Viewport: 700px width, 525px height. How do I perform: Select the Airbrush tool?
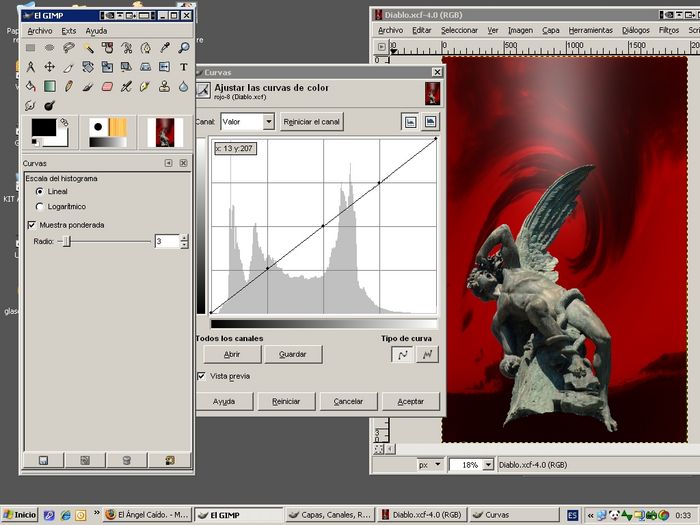pos(126,86)
